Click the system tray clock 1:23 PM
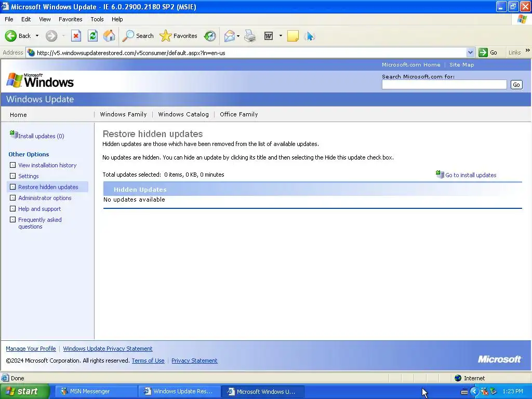The width and height of the screenshot is (532, 399). click(x=513, y=391)
